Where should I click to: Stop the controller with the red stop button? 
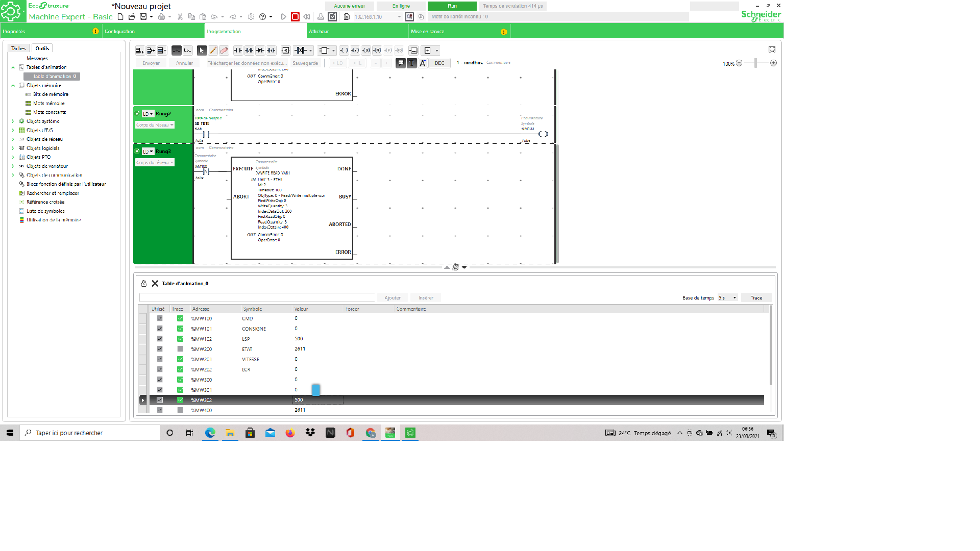295,17
